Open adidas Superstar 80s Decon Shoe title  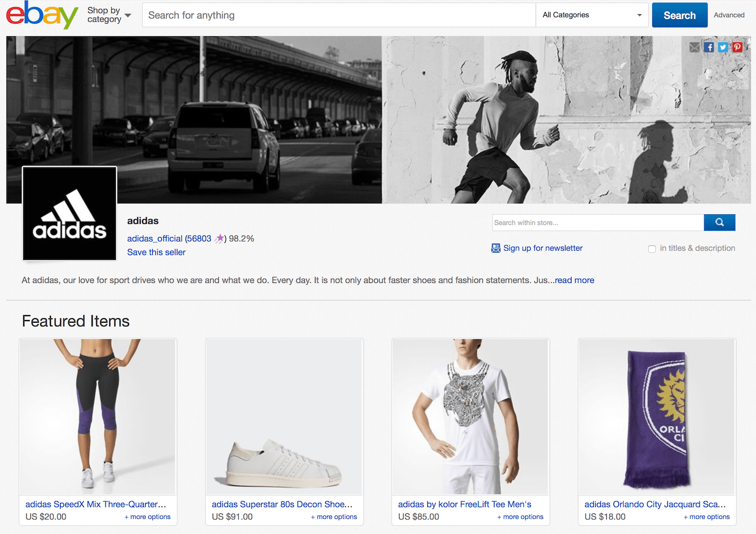tap(282, 504)
